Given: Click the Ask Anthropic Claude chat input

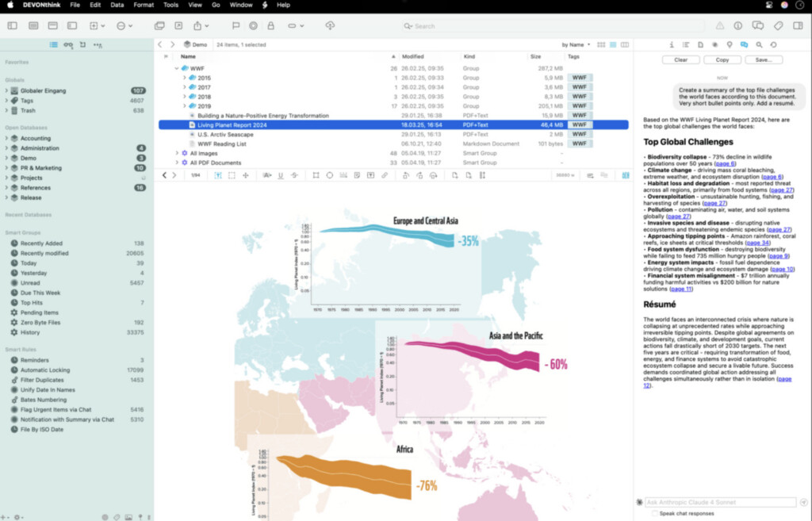Looking at the screenshot, I should [x=720, y=502].
